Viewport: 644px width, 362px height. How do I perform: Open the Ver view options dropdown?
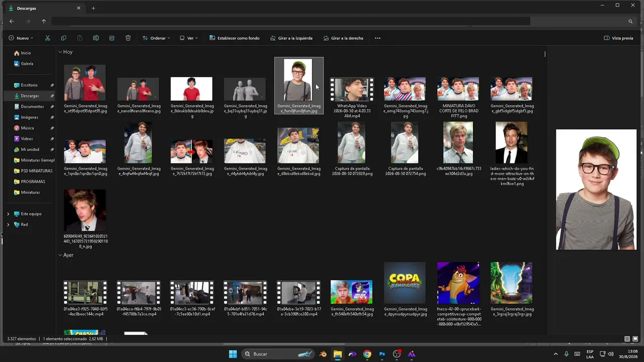[x=189, y=38]
